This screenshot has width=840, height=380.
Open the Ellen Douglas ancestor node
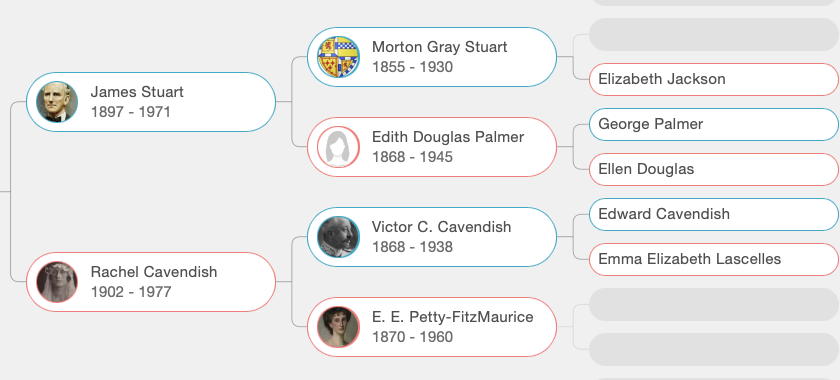click(x=714, y=169)
